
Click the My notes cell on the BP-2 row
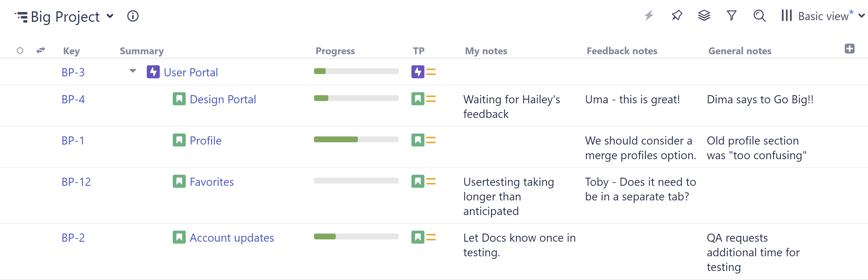point(519,245)
